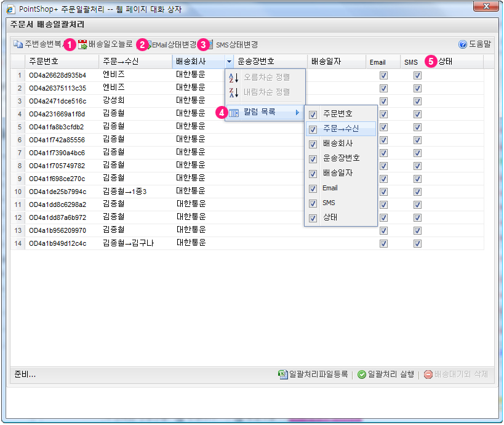Click the 칼럼 목록 column icon
This screenshot has height=425, width=504.
pyautogui.click(x=234, y=113)
